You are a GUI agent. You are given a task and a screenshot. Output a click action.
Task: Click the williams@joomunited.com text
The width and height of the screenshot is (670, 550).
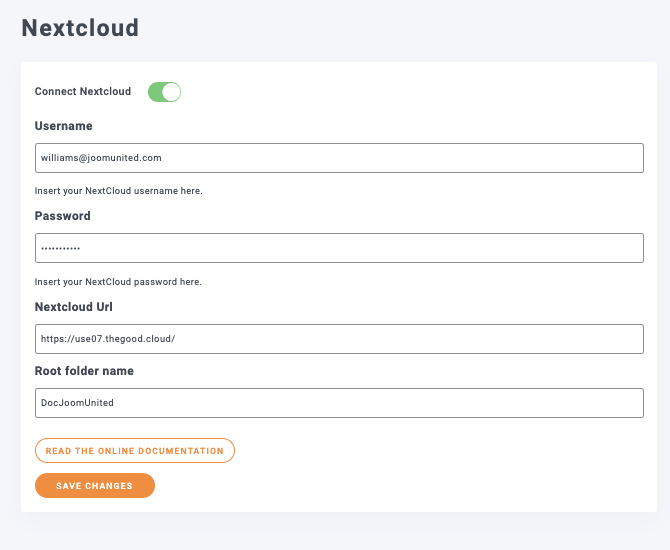point(101,158)
